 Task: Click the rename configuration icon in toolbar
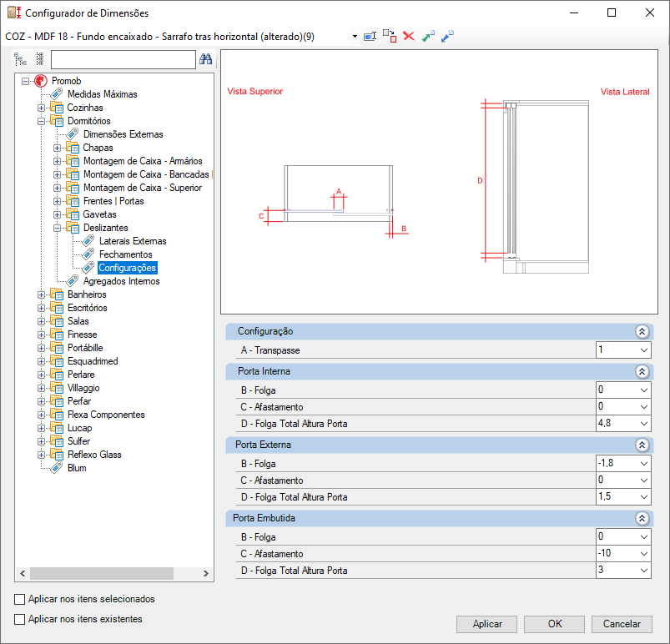[x=370, y=37]
